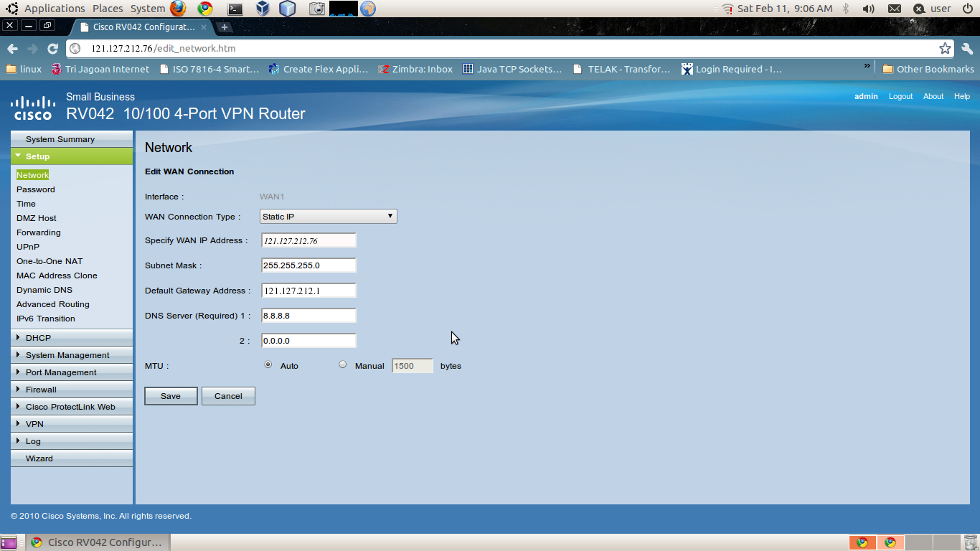This screenshot has height=551, width=980.
Task: Open Dynamic DNS page
Action: [44, 290]
